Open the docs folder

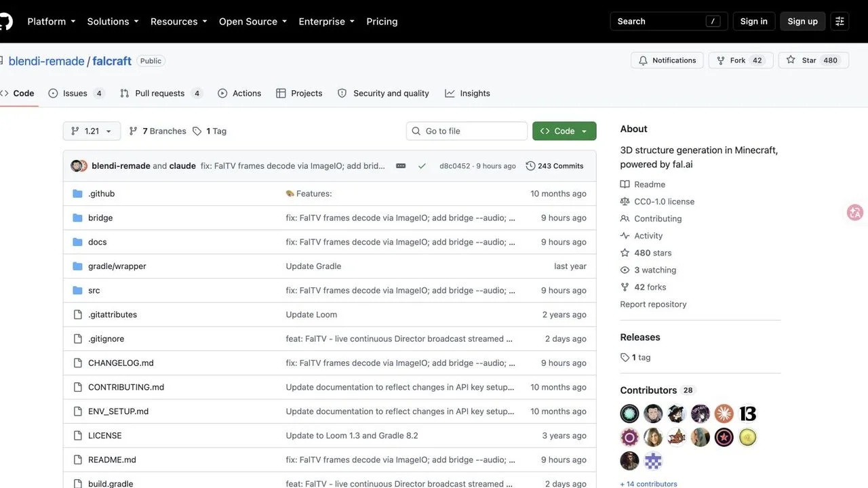pos(97,242)
